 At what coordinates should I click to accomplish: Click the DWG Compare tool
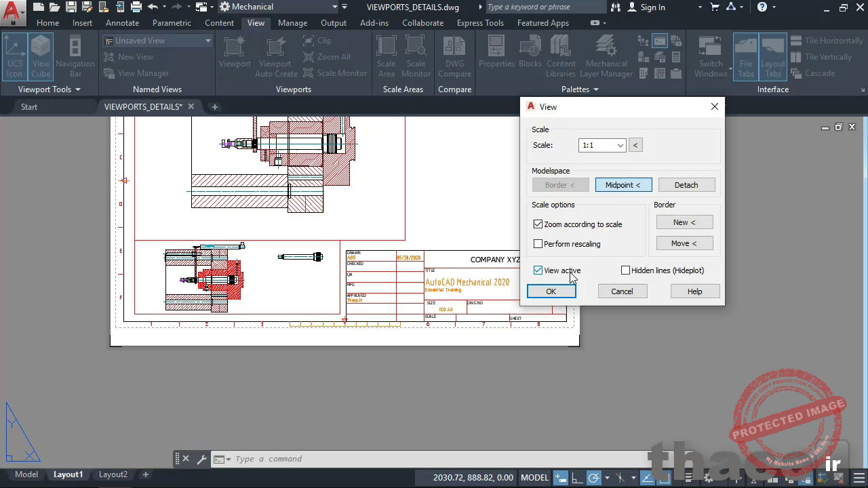454,56
